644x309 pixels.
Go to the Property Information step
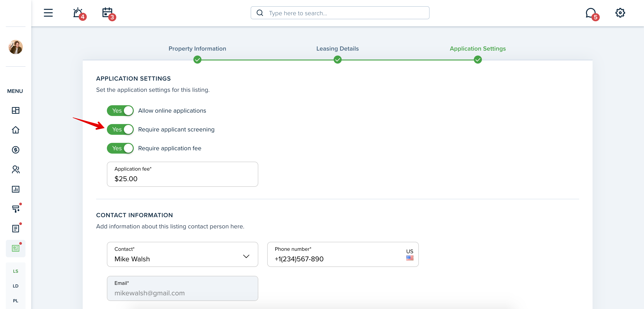point(197,49)
